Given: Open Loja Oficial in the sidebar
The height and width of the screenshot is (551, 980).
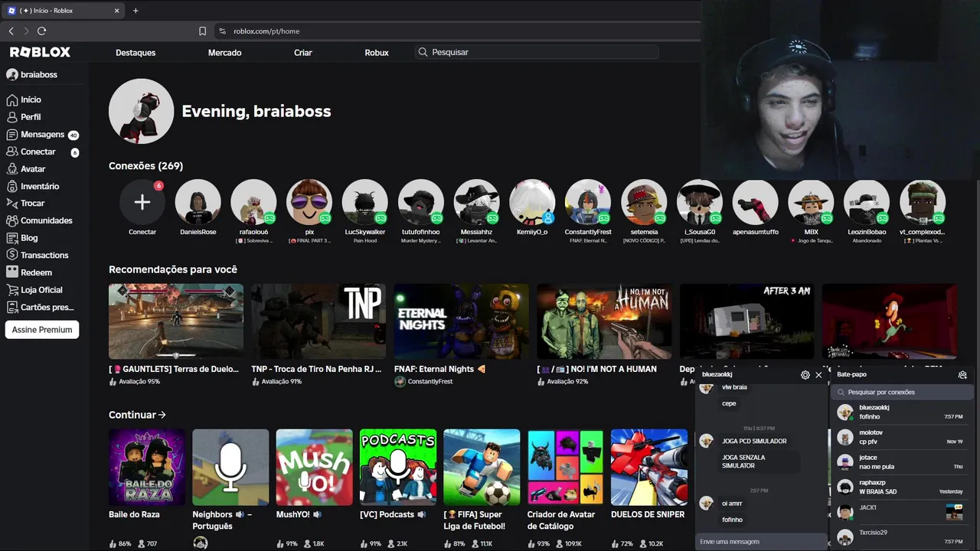Looking at the screenshot, I should click(x=41, y=290).
